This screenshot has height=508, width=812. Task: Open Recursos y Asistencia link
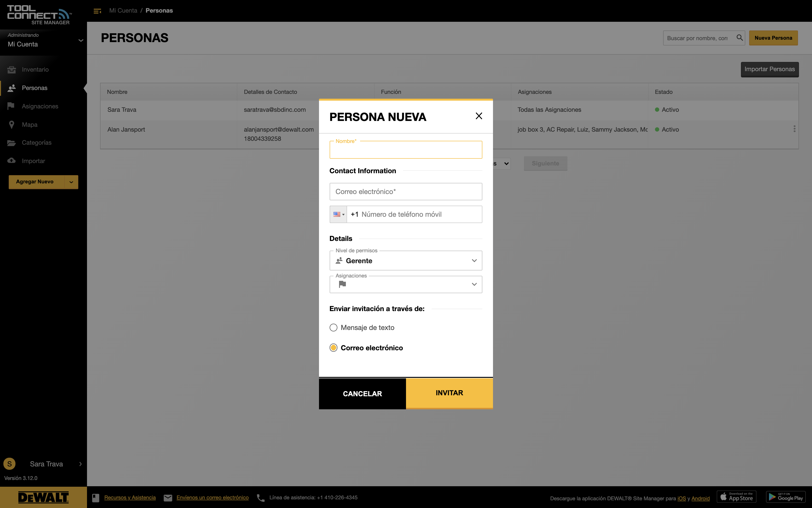130,498
